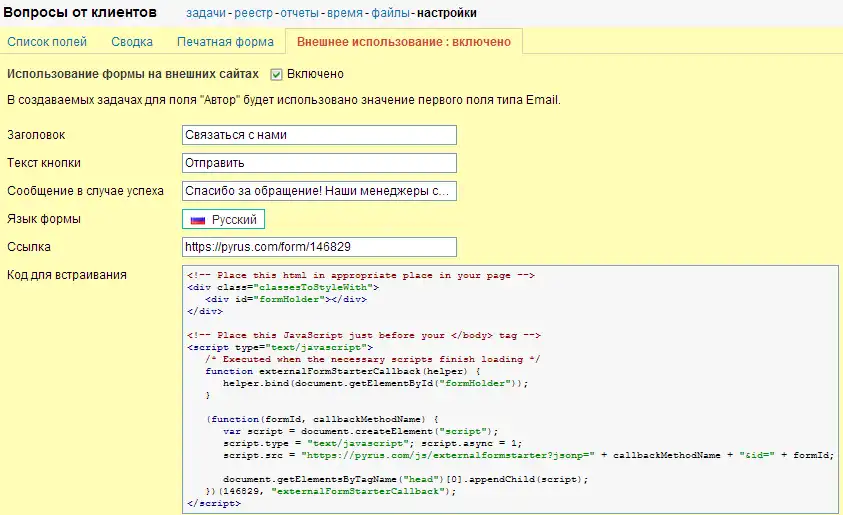Click the Включено label text
Screen dimensions: 843x515
pos(315,74)
